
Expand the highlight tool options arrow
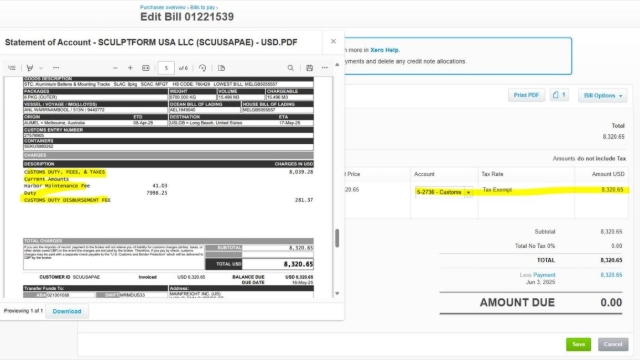(41, 68)
